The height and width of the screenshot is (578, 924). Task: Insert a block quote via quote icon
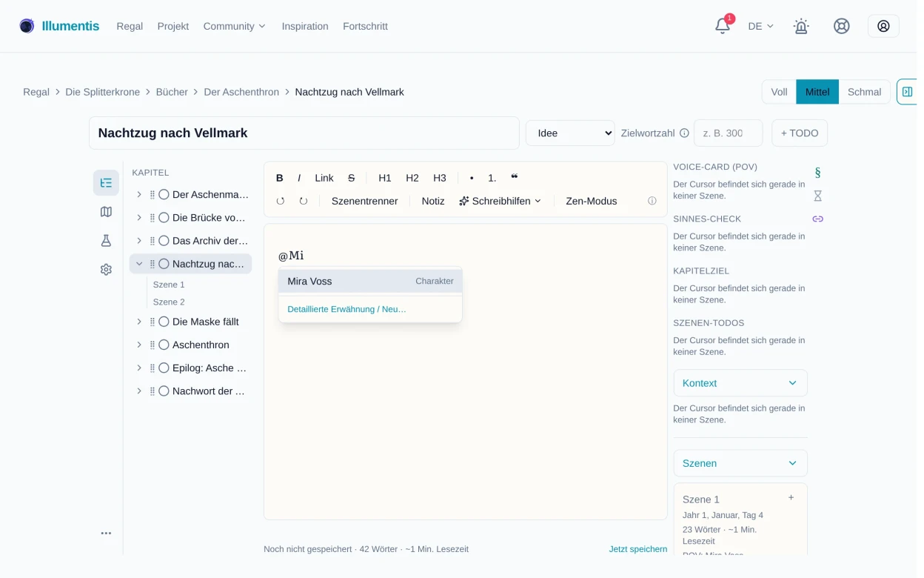click(515, 178)
